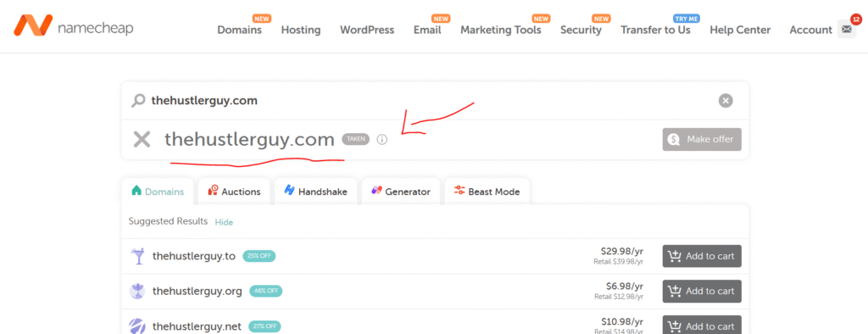Click the Namecheap logo
This screenshot has width=868, height=334.
pyautogui.click(x=74, y=26)
